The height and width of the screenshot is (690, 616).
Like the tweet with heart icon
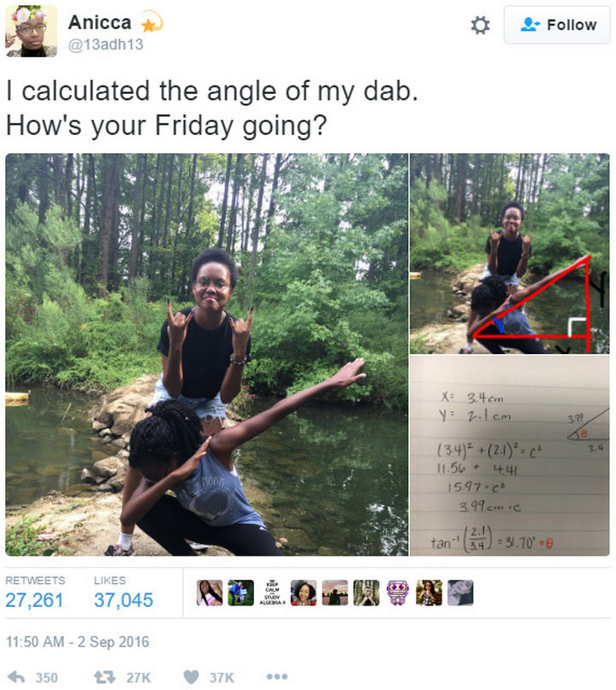(191, 677)
